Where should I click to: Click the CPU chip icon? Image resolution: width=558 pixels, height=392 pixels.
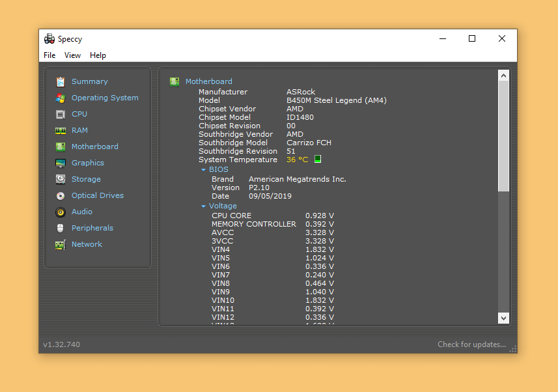pyautogui.click(x=61, y=115)
